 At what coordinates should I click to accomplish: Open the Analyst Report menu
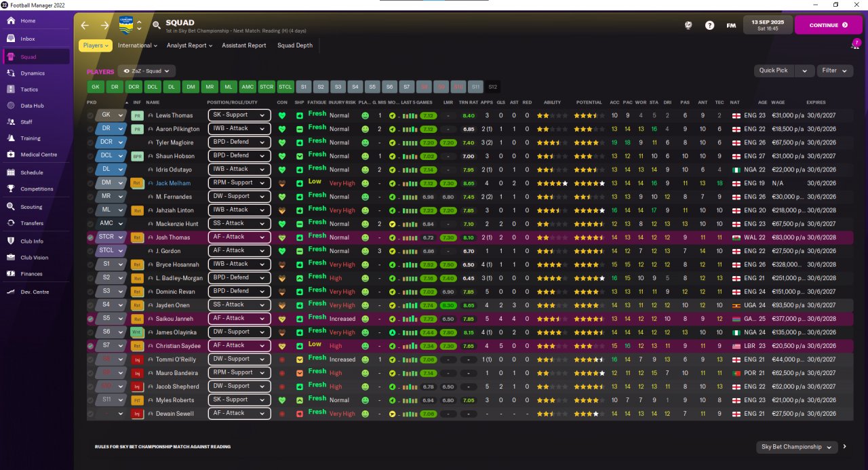pyautogui.click(x=189, y=45)
